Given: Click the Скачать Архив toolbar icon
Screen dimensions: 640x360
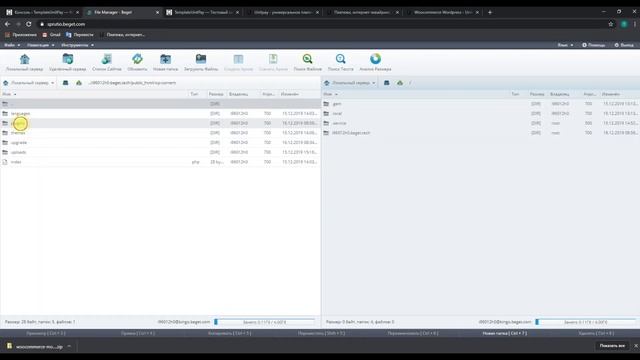Looking at the screenshot, I should click(273, 59).
